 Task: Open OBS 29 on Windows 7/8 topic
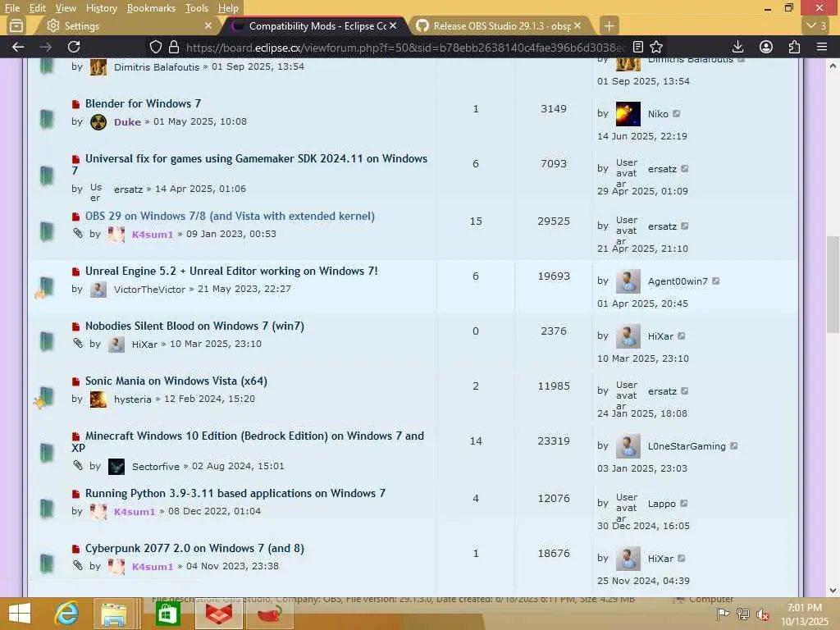click(x=230, y=216)
